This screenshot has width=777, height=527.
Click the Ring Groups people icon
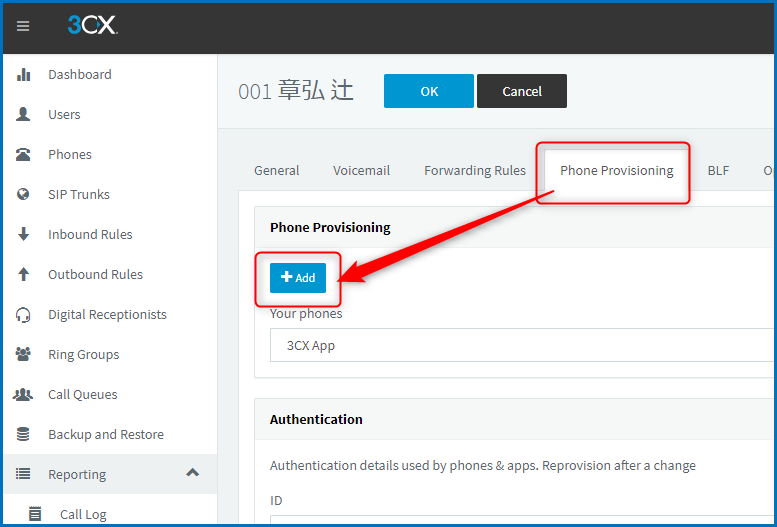(23, 354)
